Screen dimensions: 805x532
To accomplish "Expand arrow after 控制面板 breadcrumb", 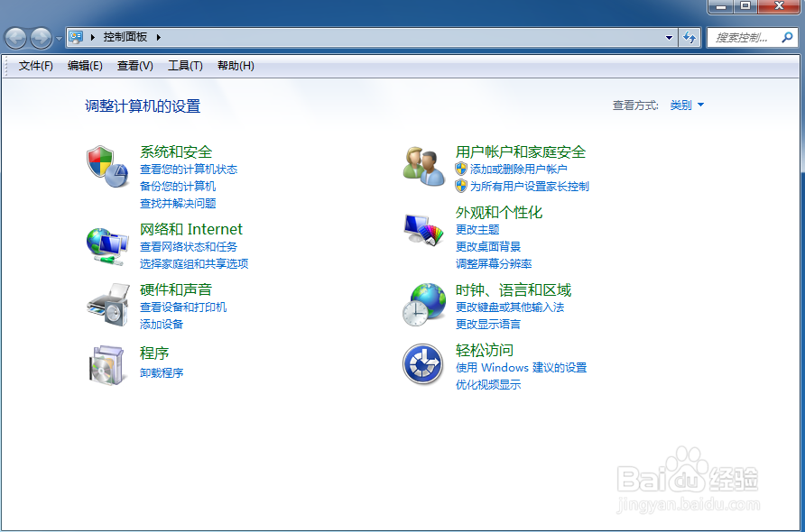I will coord(159,37).
